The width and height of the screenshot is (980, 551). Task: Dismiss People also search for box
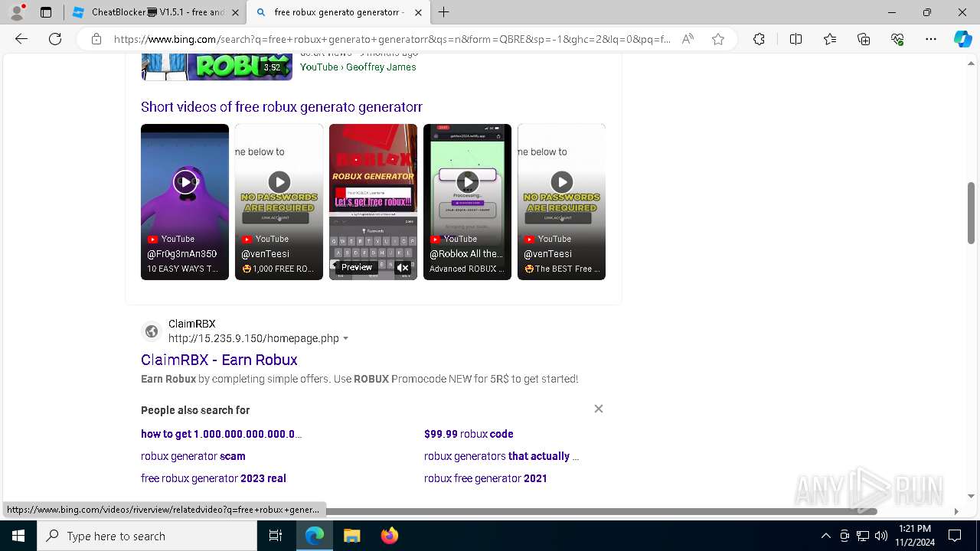599,409
